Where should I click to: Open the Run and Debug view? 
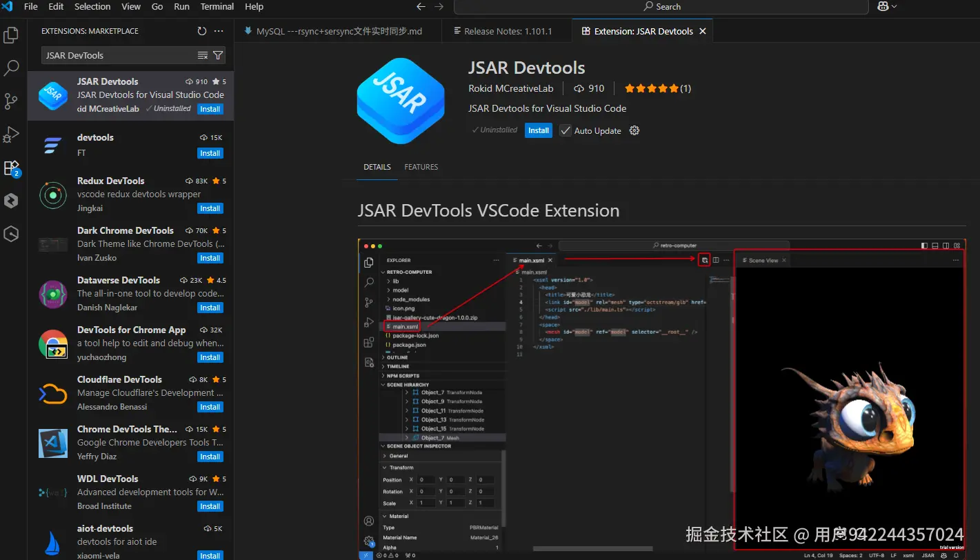pyautogui.click(x=11, y=134)
